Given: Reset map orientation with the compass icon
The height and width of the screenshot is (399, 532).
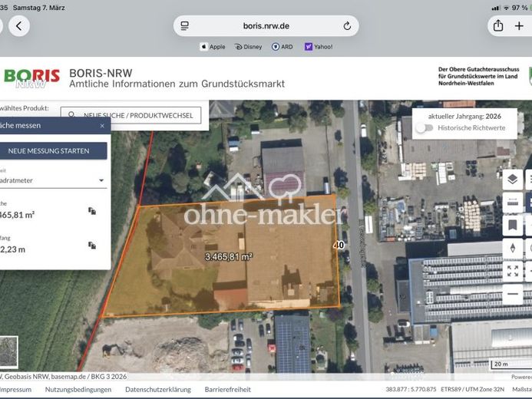Looking at the screenshot, I should coord(512,248).
